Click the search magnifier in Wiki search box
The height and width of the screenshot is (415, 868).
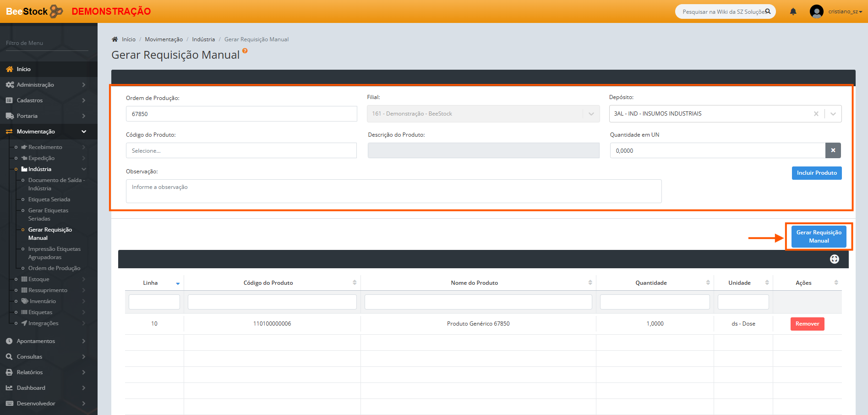coord(768,11)
